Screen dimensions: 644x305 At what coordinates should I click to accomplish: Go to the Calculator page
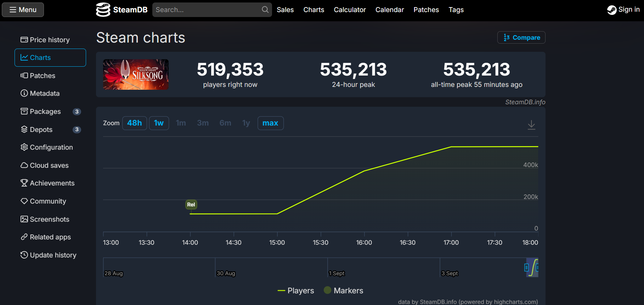pos(350,10)
